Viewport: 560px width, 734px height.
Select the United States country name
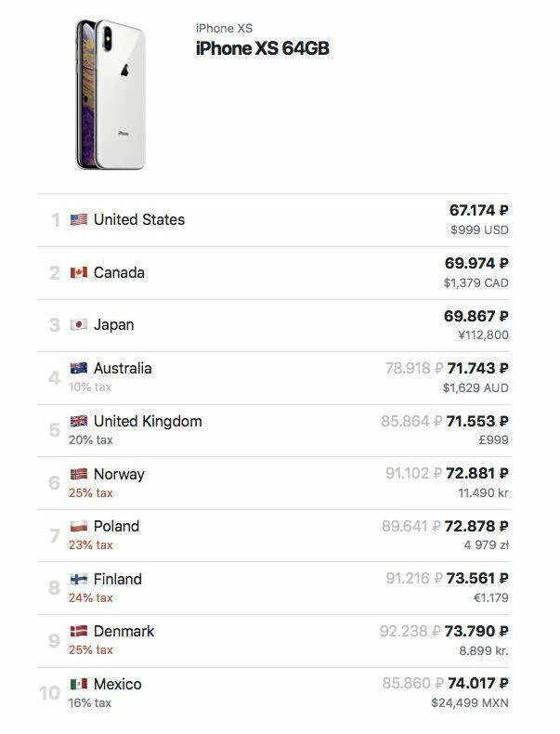coord(139,220)
